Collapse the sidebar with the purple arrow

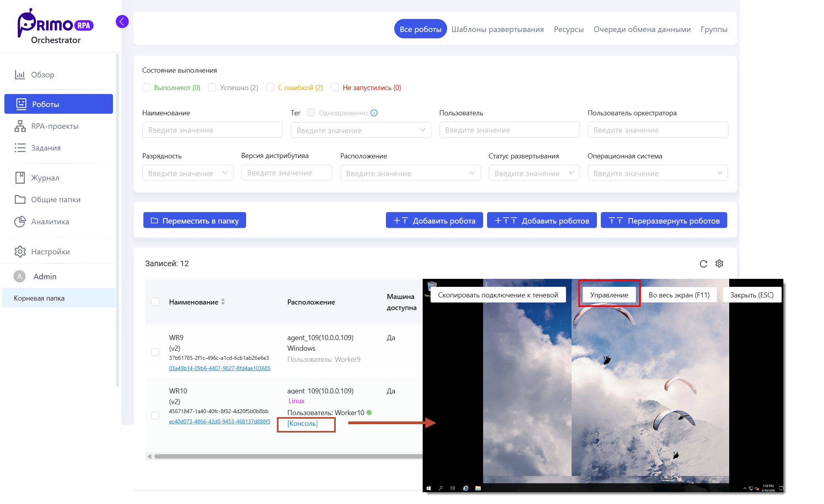pos(122,21)
